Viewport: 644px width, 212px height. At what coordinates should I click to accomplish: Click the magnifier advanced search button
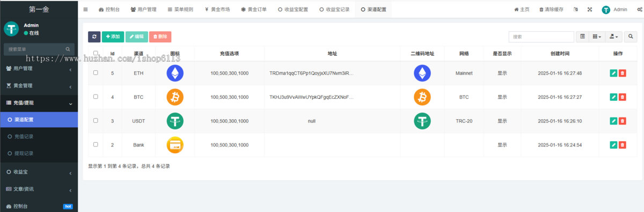click(631, 36)
